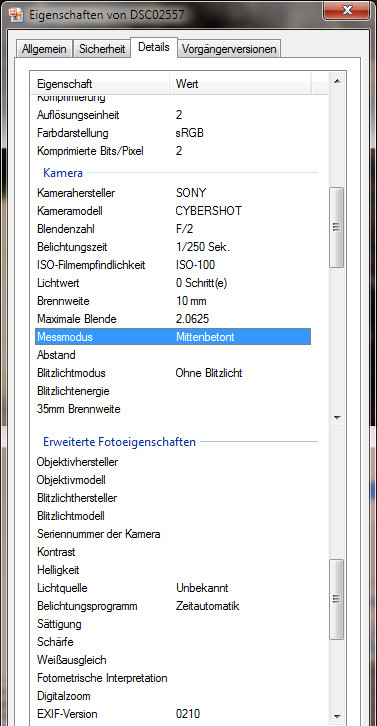This screenshot has height=726, width=377.
Task: Select the Blitzlichtmodell row
Action: pos(173,516)
